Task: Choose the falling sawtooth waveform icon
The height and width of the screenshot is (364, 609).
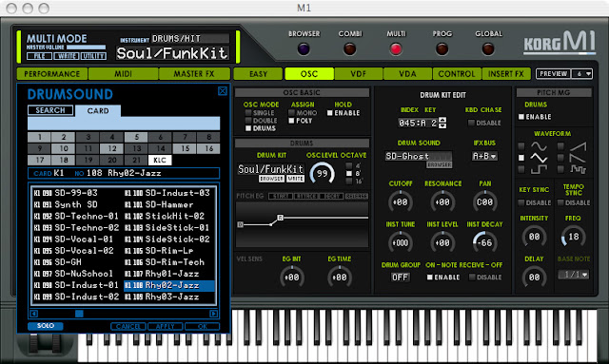Action: (x=578, y=158)
